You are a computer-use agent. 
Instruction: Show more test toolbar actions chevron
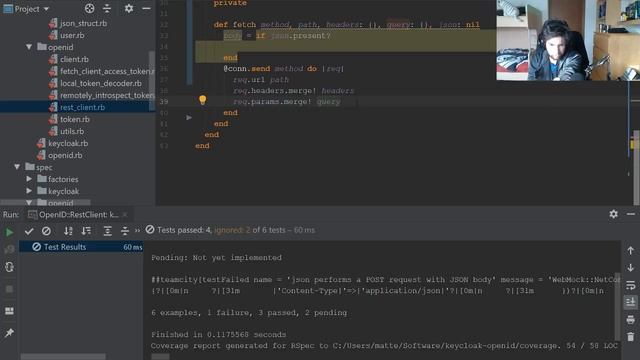click(x=138, y=231)
